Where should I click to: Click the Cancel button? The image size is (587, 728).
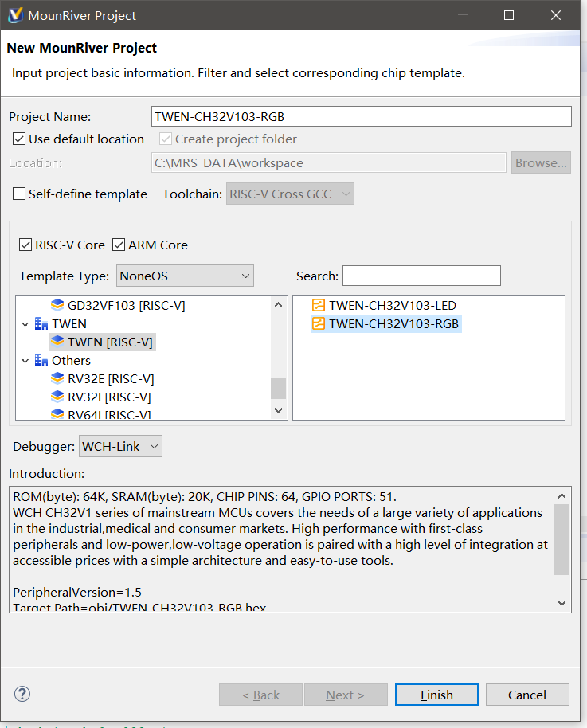527,695
